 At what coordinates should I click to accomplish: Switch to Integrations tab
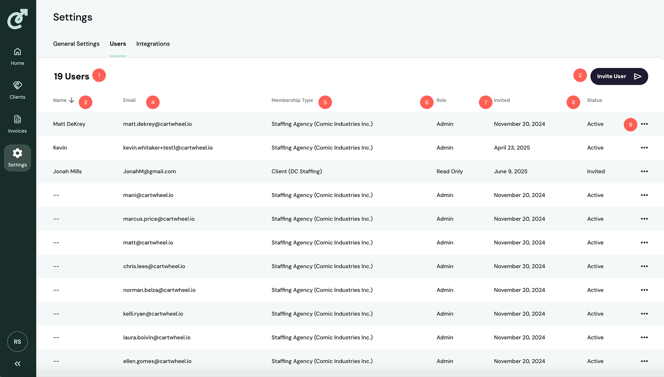click(x=153, y=44)
